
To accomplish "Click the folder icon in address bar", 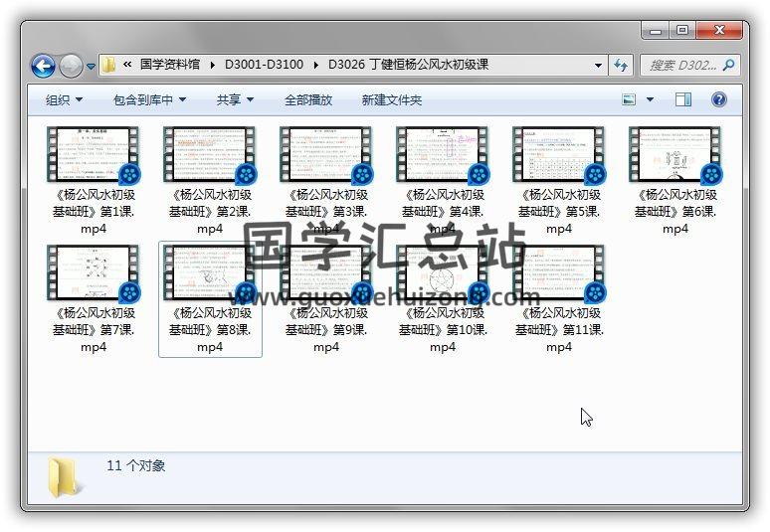I will click(108, 65).
